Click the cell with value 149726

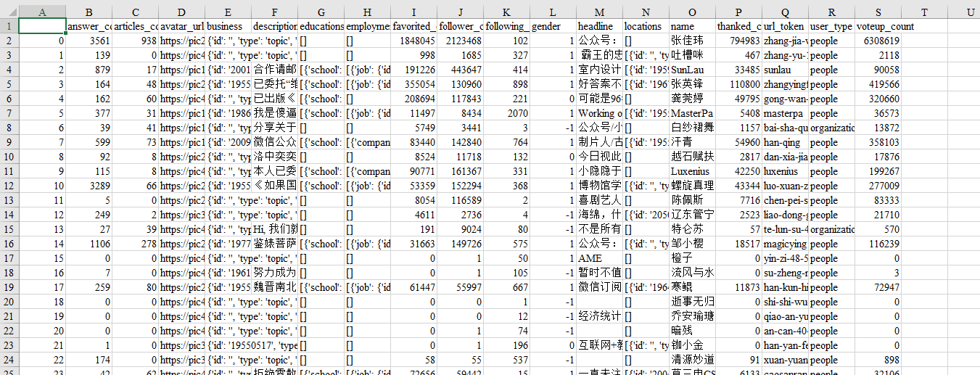point(461,244)
